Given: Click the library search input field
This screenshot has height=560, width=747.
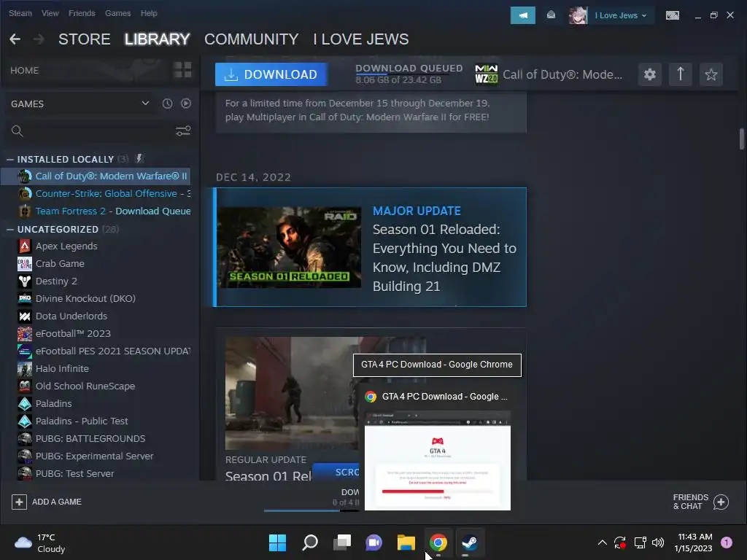Looking at the screenshot, I should 100,131.
